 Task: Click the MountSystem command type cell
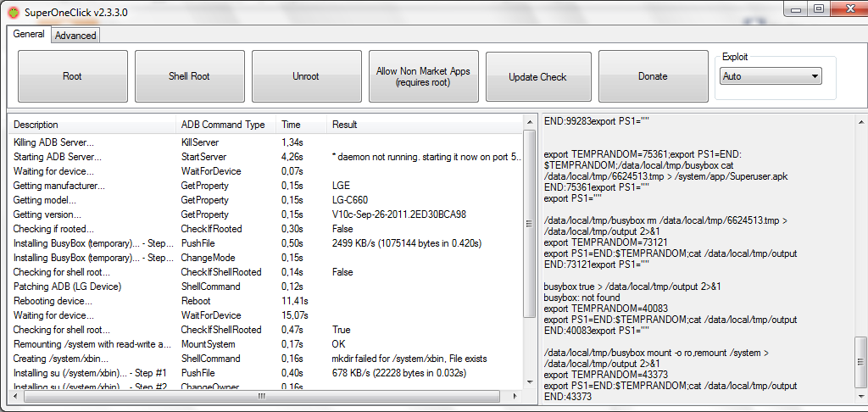(x=207, y=344)
